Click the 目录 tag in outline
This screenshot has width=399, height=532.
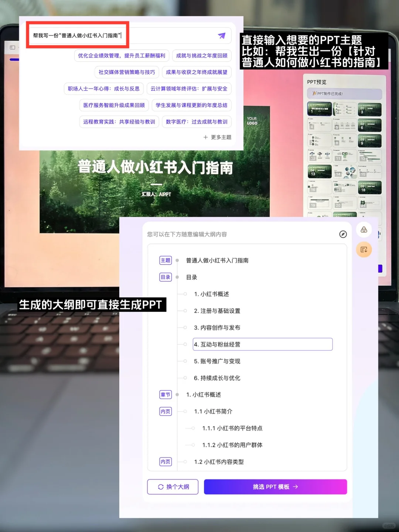[x=166, y=277]
